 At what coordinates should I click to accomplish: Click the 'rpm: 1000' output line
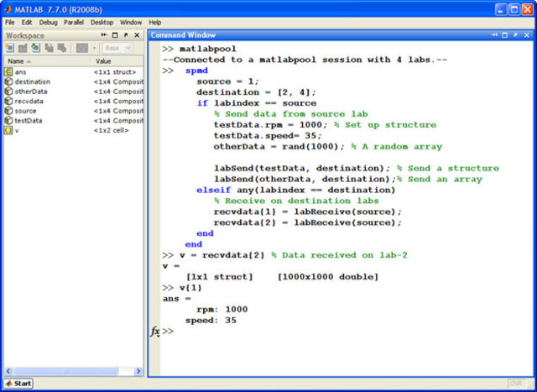222,310
